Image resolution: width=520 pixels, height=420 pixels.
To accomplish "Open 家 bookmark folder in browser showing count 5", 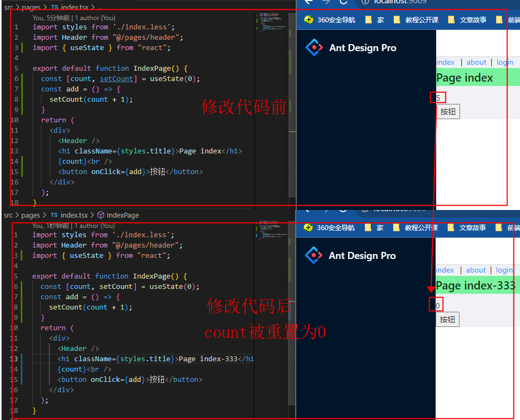I will [x=375, y=20].
